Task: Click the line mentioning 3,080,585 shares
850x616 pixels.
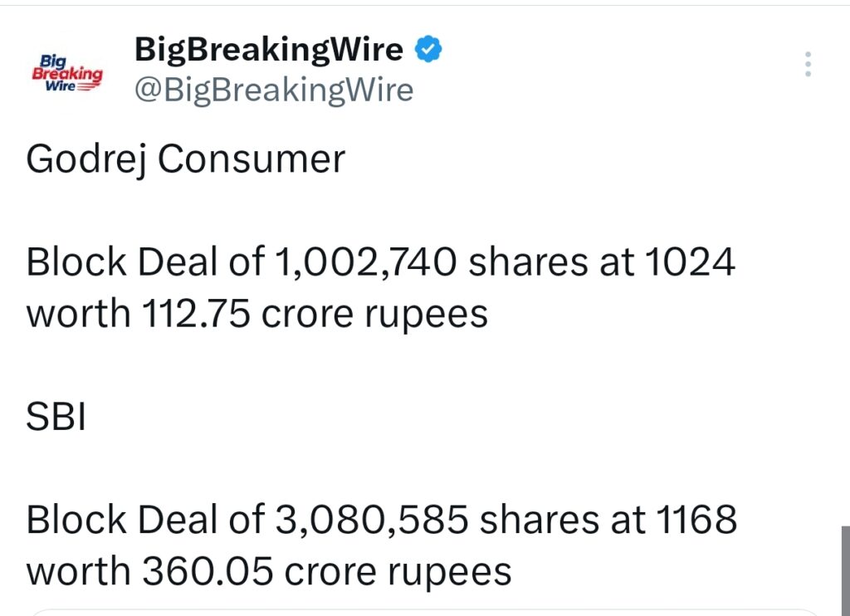Action: click(x=382, y=519)
